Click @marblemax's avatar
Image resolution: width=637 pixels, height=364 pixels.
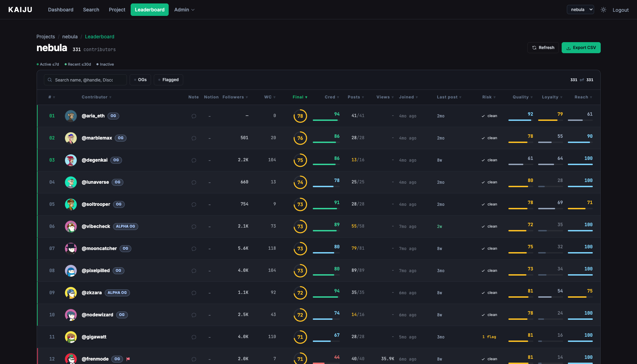click(x=71, y=138)
